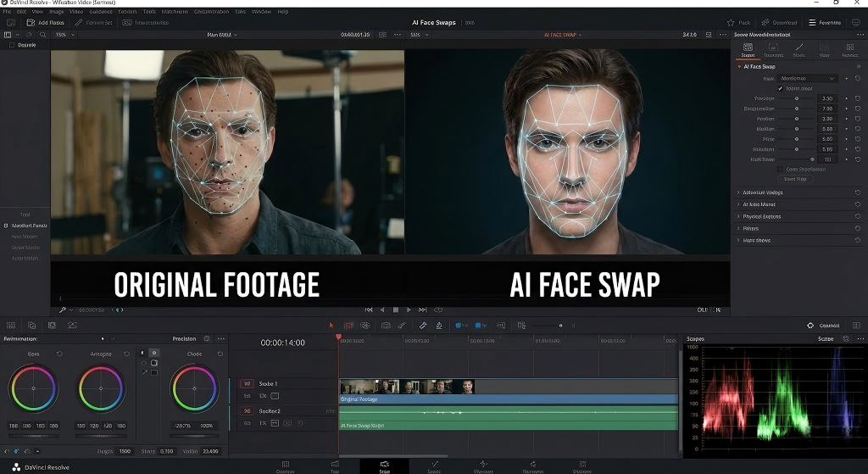This screenshot has height=474, width=868.
Task: Reset the Advanced section with its reset icon
Action: [858, 192]
